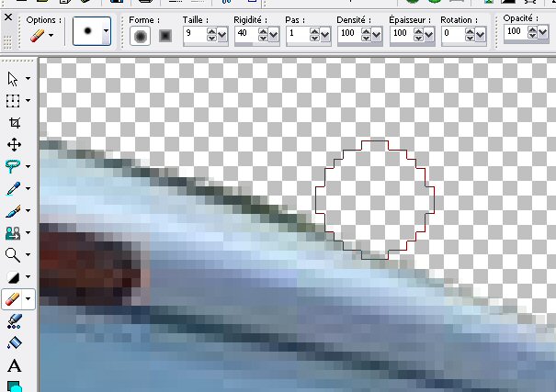Click the Opacité value field
The width and height of the screenshot is (556, 392).
pos(516,31)
